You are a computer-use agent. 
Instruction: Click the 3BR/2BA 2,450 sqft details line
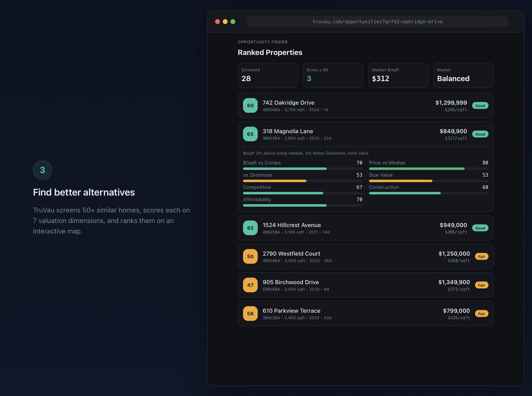[297, 318]
